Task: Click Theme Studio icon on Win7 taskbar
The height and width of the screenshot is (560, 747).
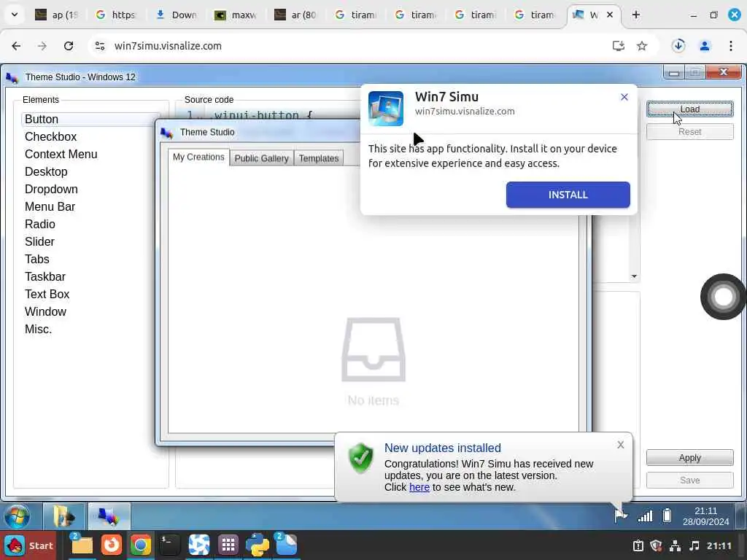Action: tap(109, 516)
